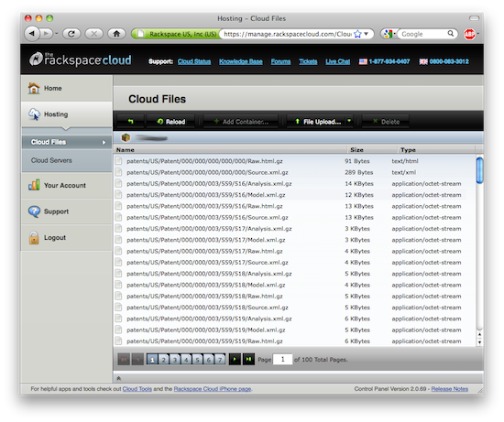
Task: Click the Delete toolbar button
Action: 386,122
